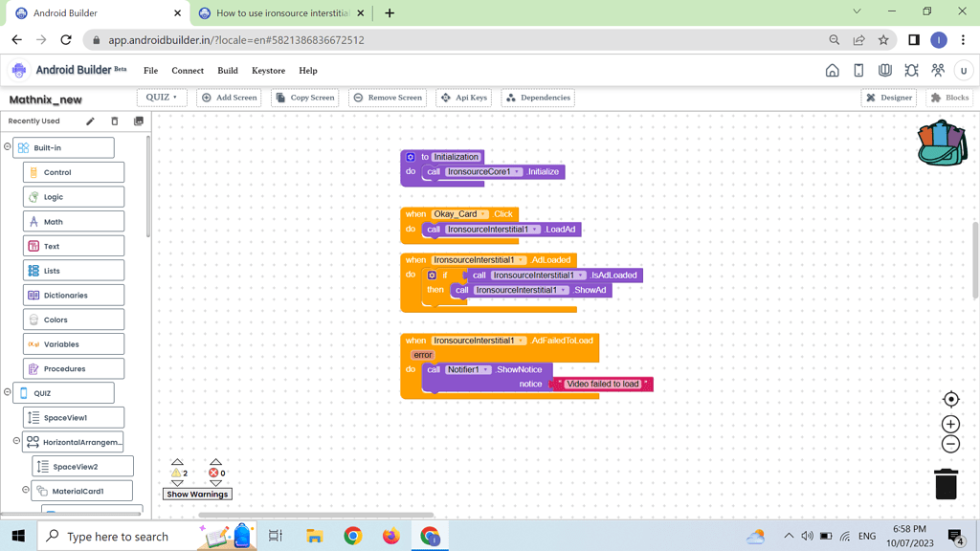This screenshot has width=980, height=551.
Task: Toggle the Show Warnings button
Action: pyautogui.click(x=197, y=494)
